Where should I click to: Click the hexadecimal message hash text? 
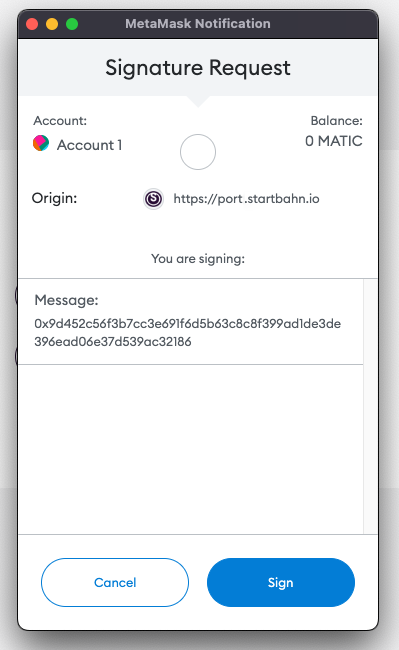coord(187,332)
